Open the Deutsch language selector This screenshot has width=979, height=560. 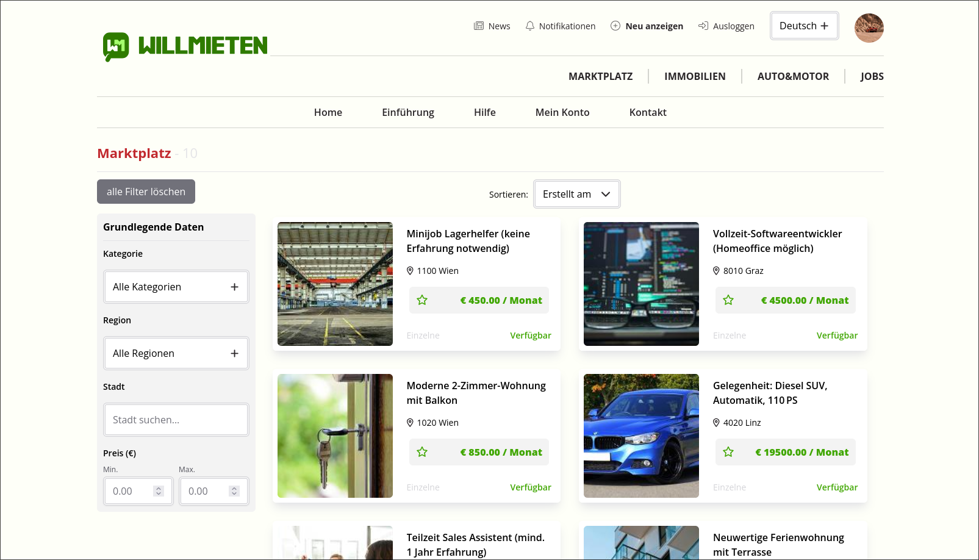804,26
